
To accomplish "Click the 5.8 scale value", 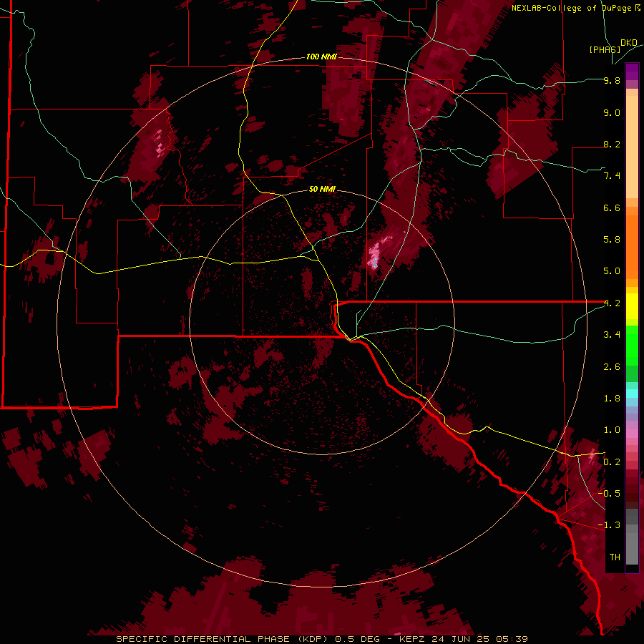I will pos(612,240).
